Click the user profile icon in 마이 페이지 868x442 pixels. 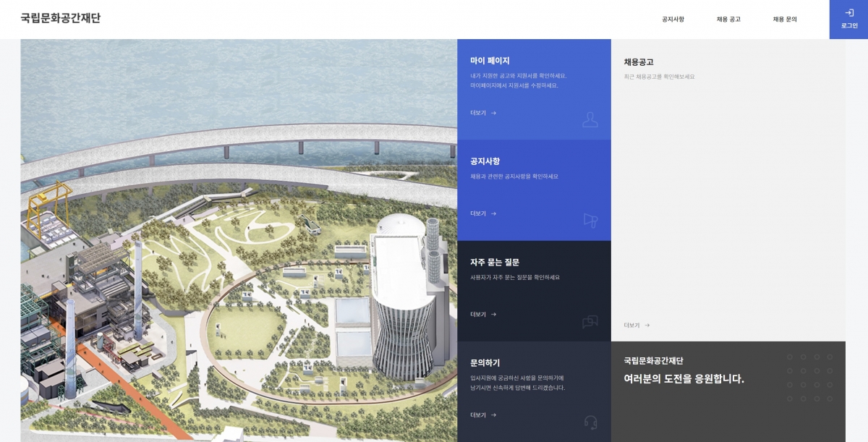(590, 119)
